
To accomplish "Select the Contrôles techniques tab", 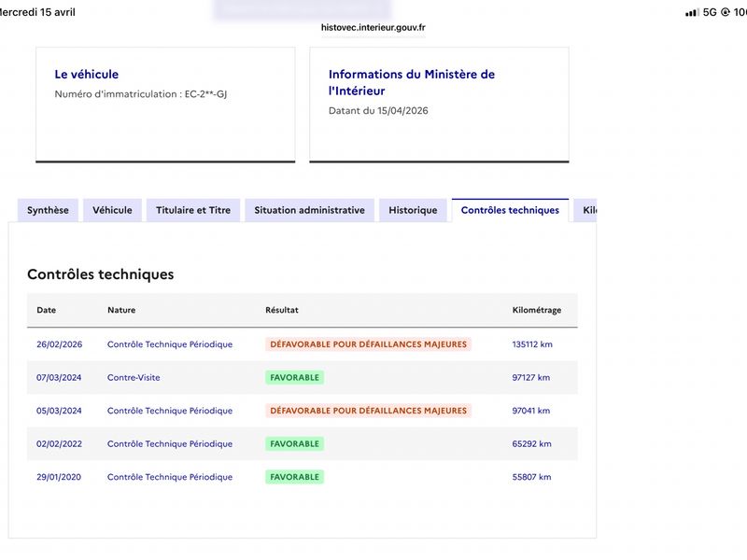I will (510, 210).
